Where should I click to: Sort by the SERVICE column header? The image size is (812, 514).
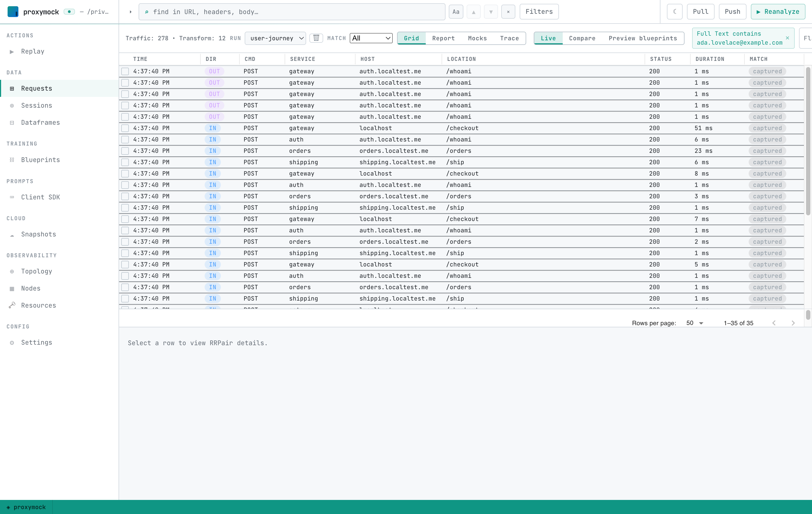pos(303,59)
